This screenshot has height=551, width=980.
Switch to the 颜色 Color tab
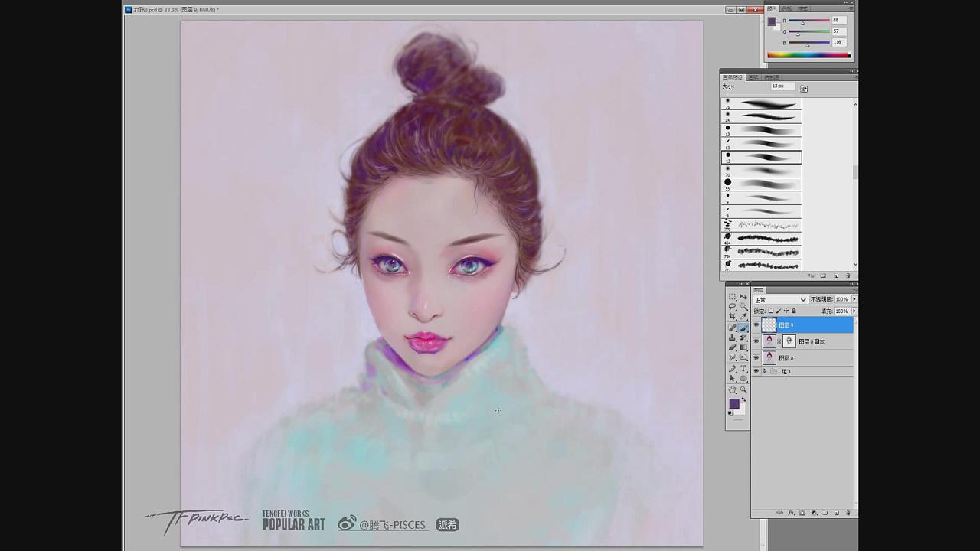[772, 9]
